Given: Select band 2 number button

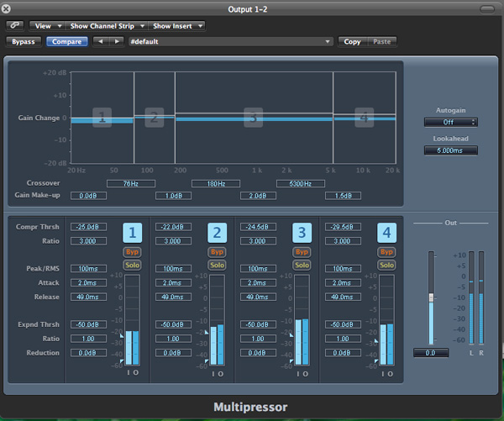Looking at the screenshot, I should [218, 233].
